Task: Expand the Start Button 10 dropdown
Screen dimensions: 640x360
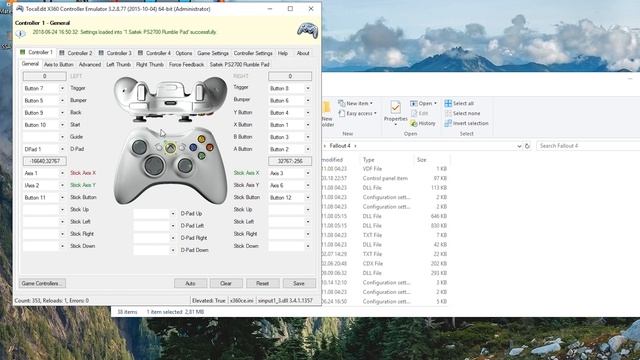Action: click(62, 125)
